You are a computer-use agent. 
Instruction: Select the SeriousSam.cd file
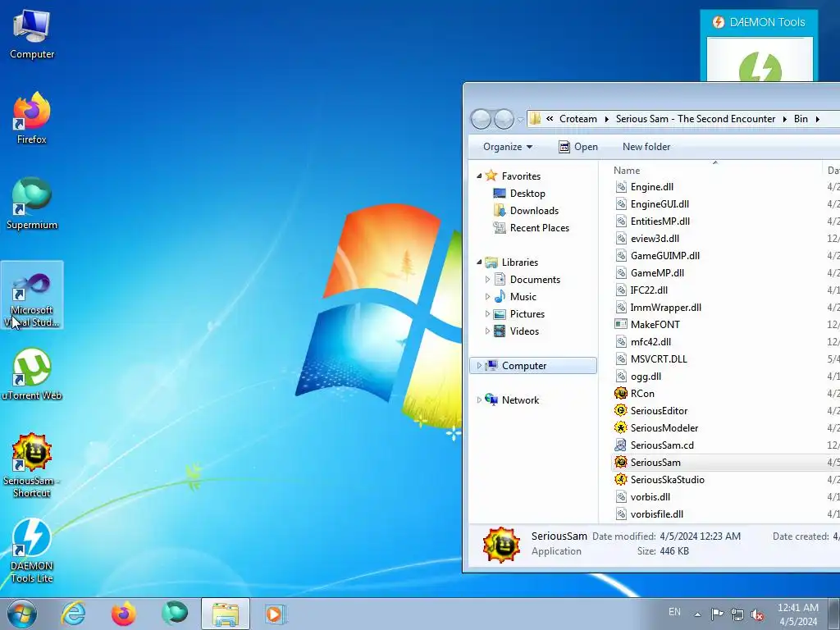coord(662,445)
